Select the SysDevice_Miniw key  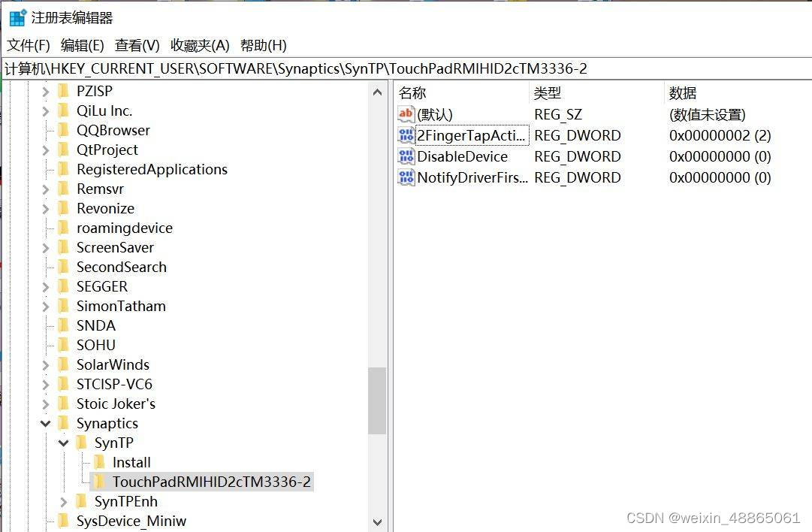(131, 521)
